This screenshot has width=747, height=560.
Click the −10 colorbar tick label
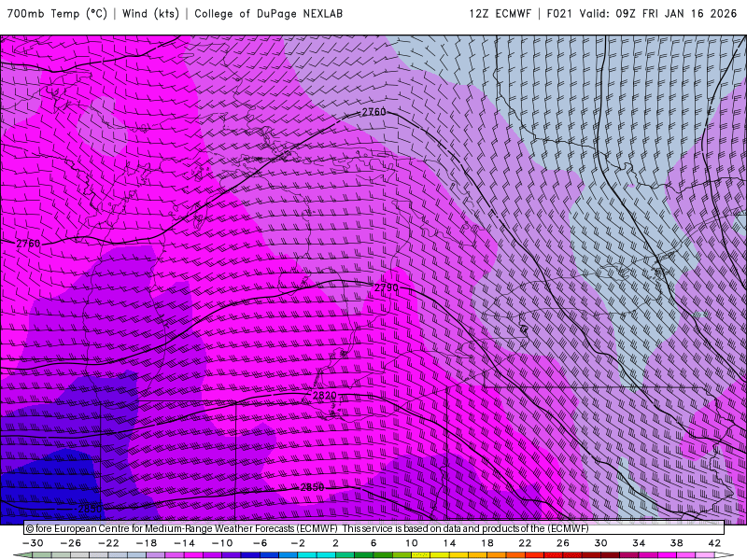222,543
